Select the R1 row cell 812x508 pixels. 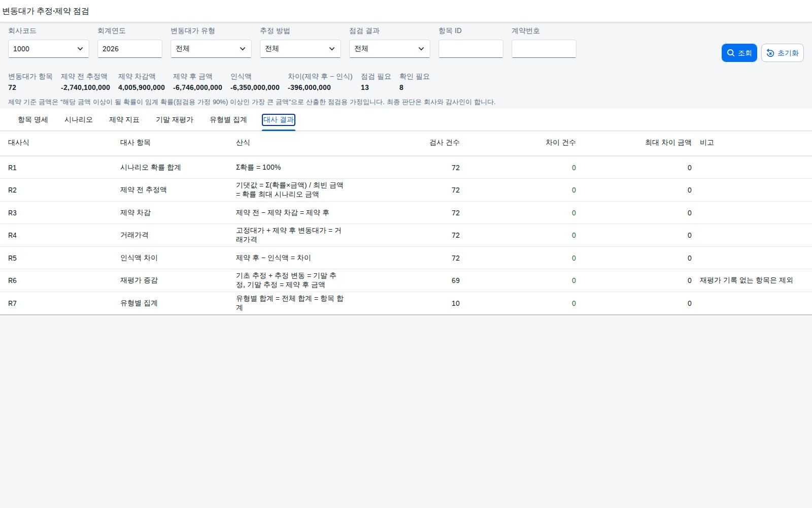pyautogui.click(x=12, y=168)
